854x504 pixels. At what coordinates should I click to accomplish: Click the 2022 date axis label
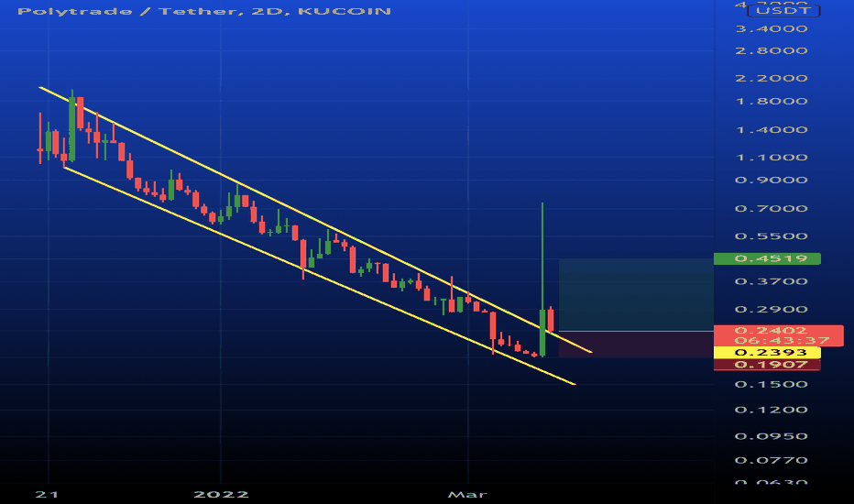click(x=221, y=495)
